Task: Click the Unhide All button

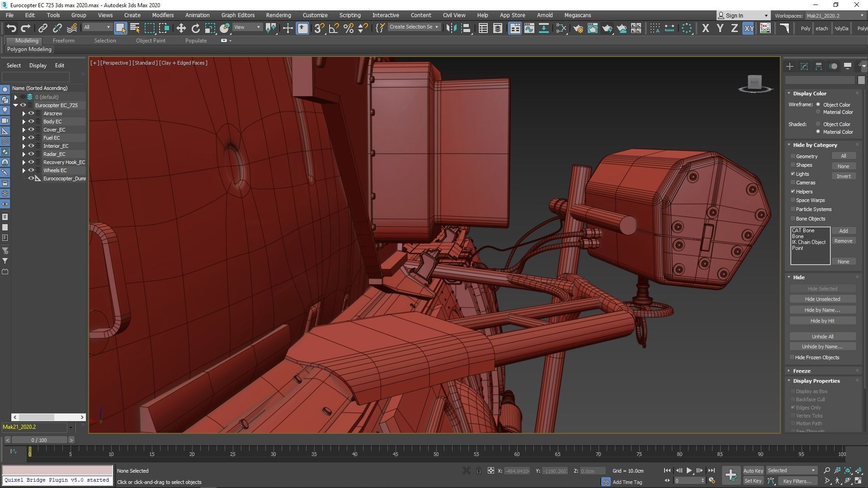Action: coord(822,337)
